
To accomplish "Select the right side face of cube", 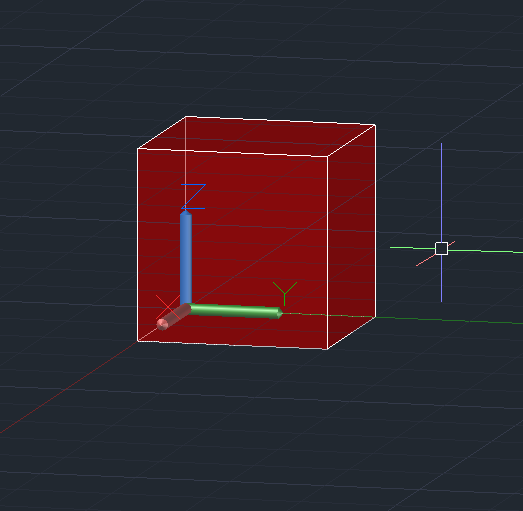I will click(x=352, y=237).
